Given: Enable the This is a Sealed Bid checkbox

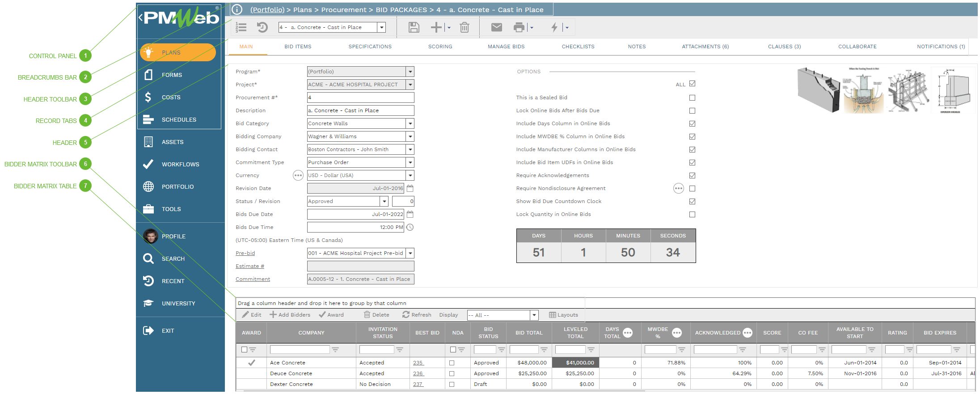Looking at the screenshot, I should tap(692, 97).
